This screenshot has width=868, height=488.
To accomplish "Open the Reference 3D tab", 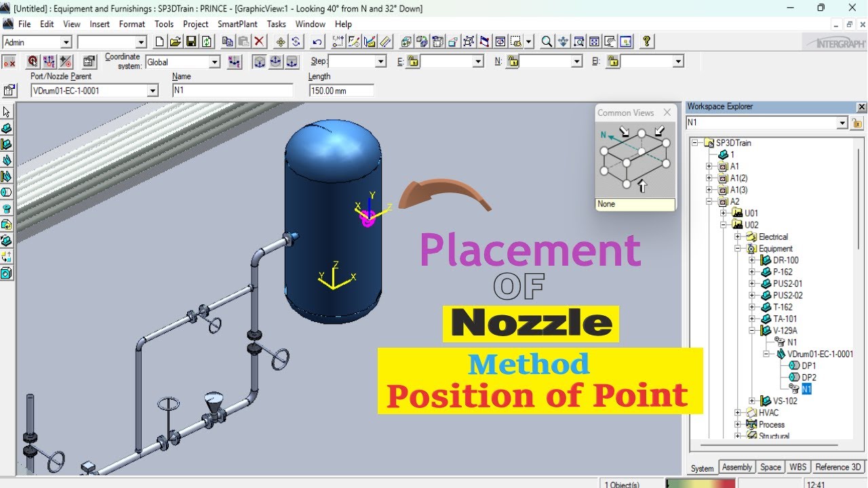I will tap(838, 467).
